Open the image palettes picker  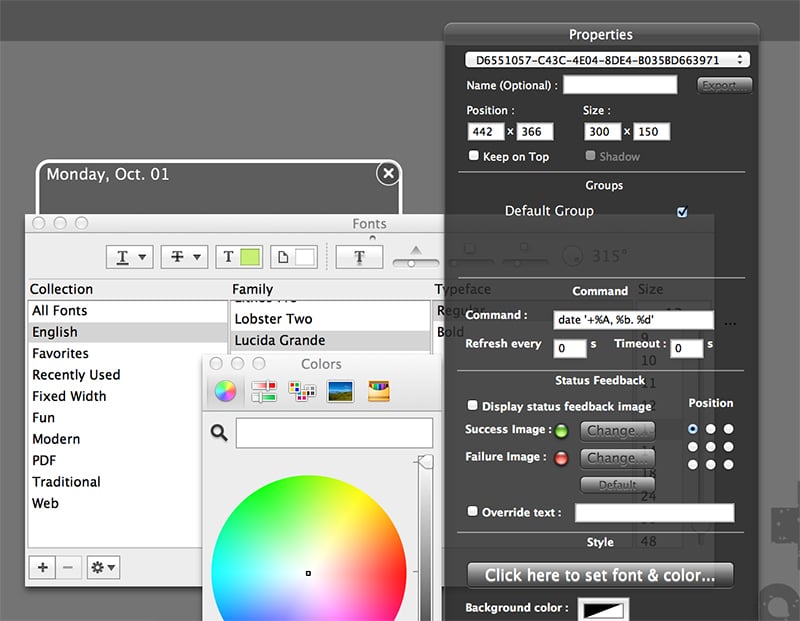pyautogui.click(x=340, y=390)
